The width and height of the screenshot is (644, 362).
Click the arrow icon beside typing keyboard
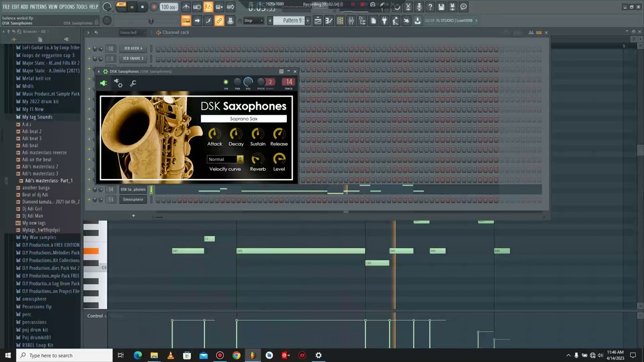point(197,21)
